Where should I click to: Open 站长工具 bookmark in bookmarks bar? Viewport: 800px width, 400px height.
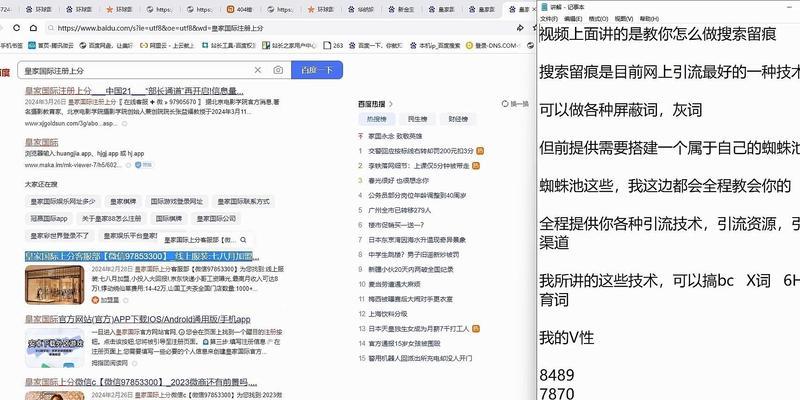coord(229,45)
